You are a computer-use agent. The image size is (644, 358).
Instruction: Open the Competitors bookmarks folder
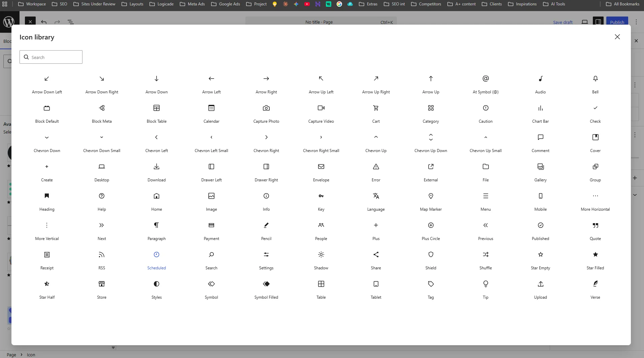(426, 4)
